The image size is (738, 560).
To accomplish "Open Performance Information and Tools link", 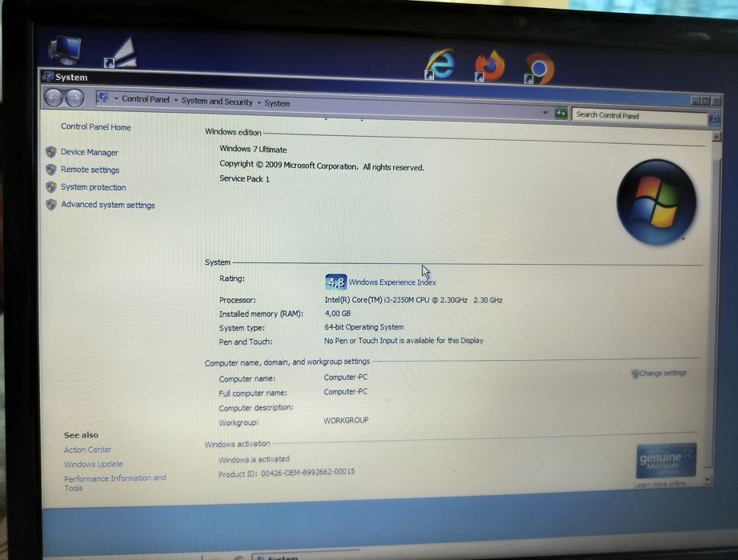I will click(x=114, y=483).
